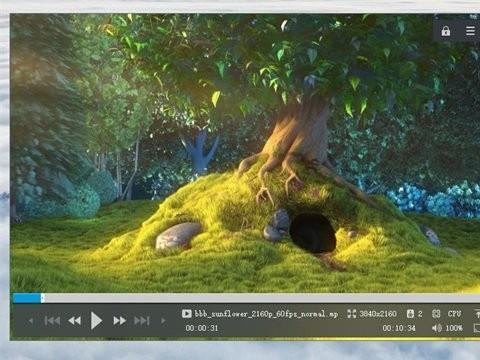The image size is (480, 360).
Task: Click the 3840x2160 resolution text
Action: point(378,314)
